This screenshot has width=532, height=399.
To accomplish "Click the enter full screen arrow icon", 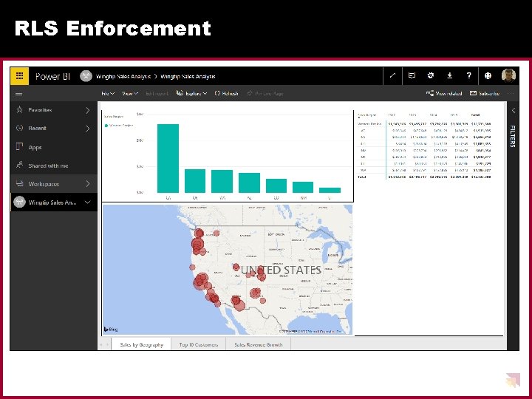I will coord(392,75).
